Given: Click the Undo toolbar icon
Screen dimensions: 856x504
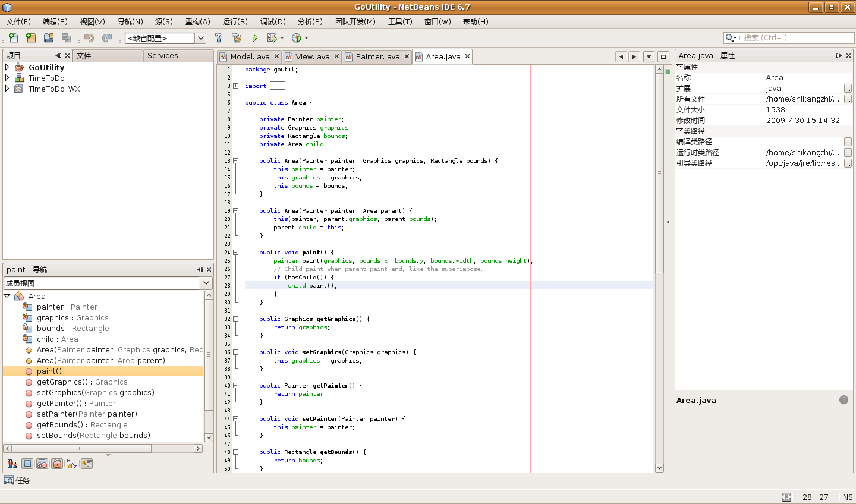Looking at the screenshot, I should [x=89, y=38].
